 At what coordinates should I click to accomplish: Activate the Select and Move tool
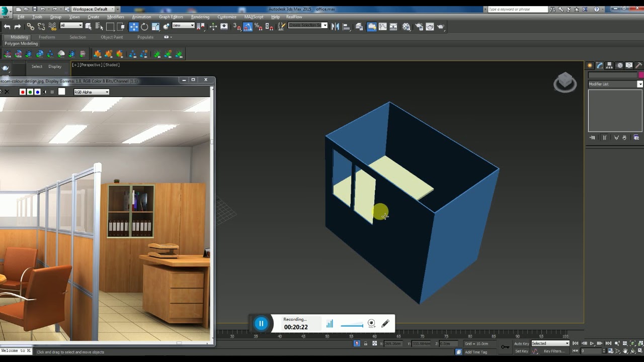[x=134, y=27]
